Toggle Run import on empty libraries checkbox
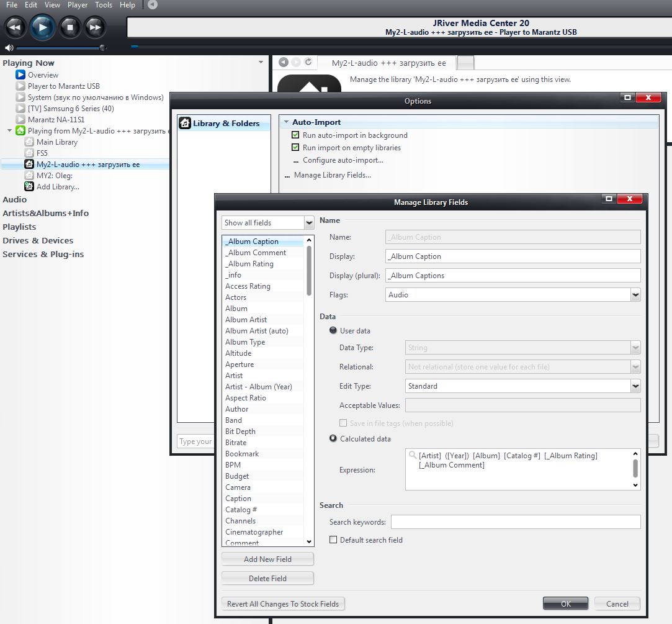Screen dimensions: 672x624 295,147
